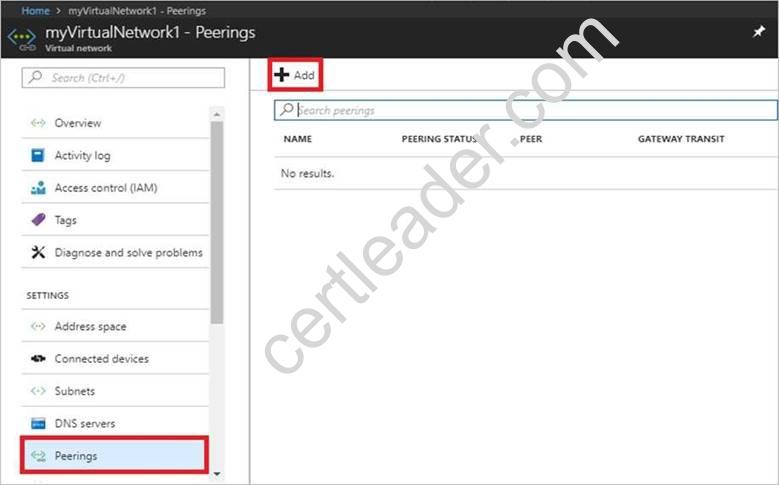Open the Peerings menu item

[x=114, y=455]
